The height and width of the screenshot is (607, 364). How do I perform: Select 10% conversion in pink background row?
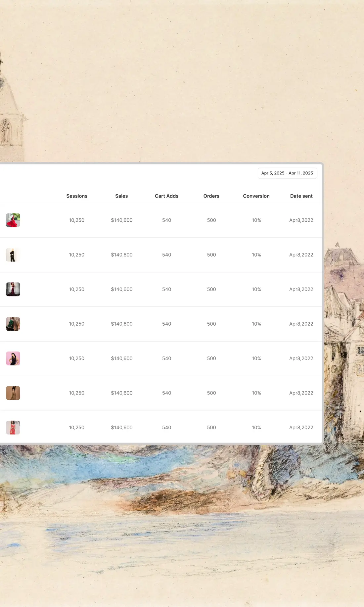[256, 358]
